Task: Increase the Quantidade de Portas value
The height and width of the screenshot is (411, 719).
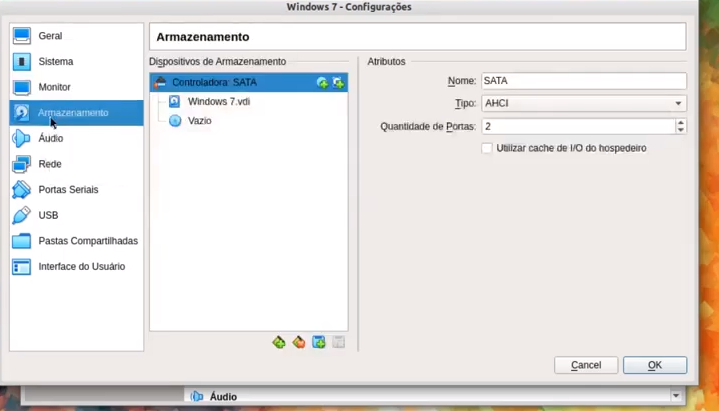Action: [680, 122]
